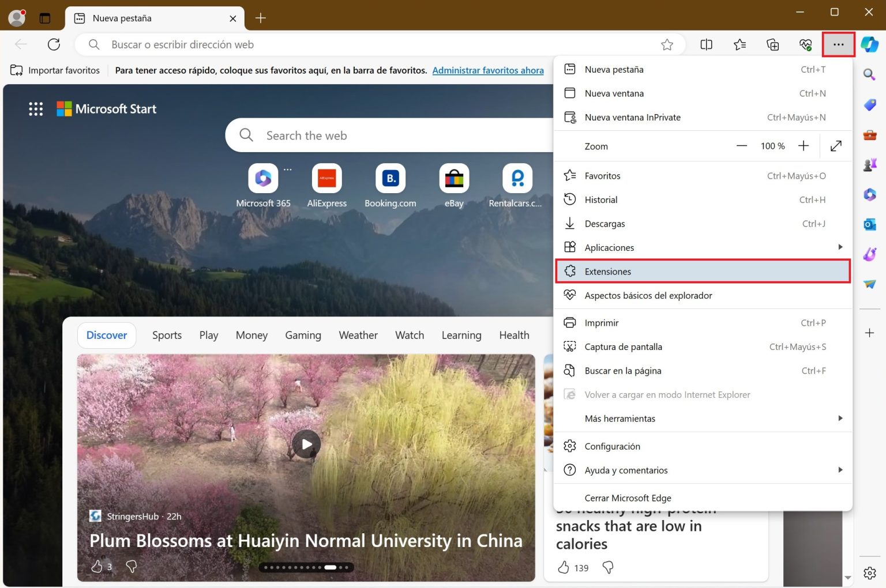Image resolution: width=886 pixels, height=588 pixels.
Task: Like the Plum Blossoms article
Action: click(x=97, y=567)
